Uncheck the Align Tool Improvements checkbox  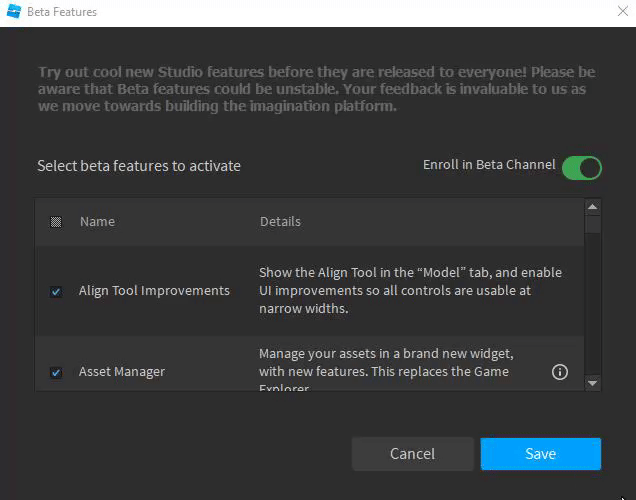coord(56,292)
